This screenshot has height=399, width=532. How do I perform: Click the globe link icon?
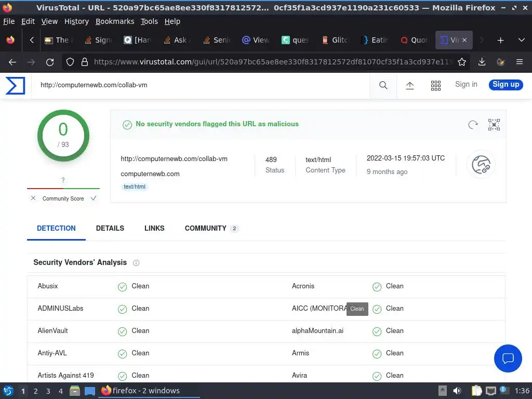pyautogui.click(x=481, y=165)
